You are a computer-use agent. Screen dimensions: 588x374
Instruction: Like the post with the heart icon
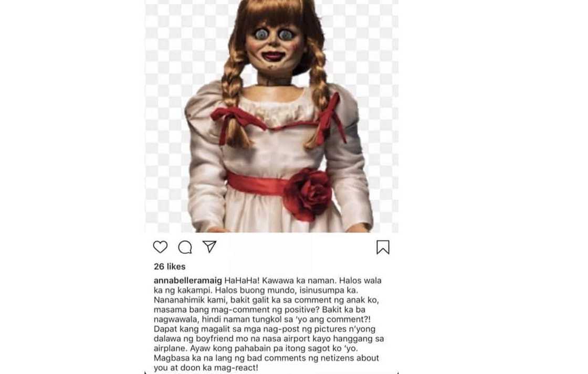click(160, 247)
